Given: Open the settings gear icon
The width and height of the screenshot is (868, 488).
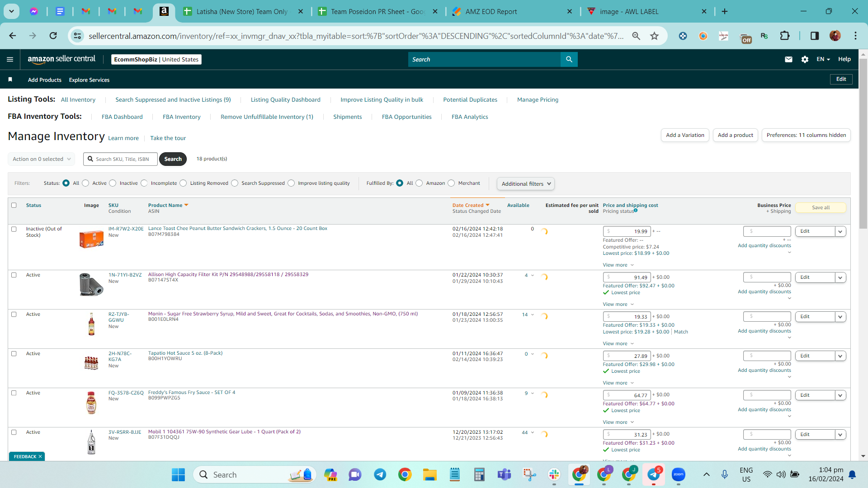Looking at the screenshot, I should (x=805, y=59).
